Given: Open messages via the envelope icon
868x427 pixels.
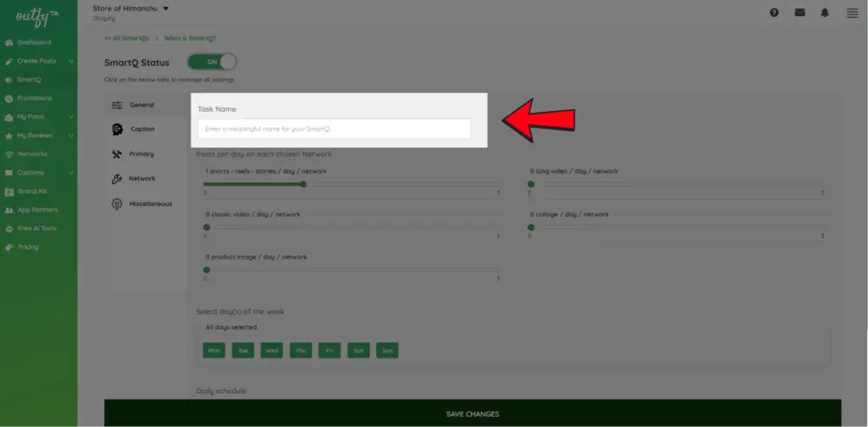Looking at the screenshot, I should [x=799, y=13].
